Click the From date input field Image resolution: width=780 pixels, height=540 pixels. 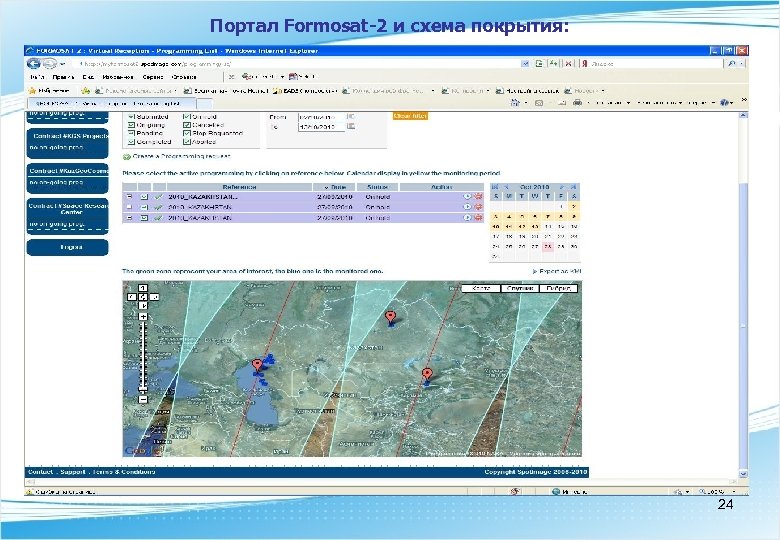pos(321,117)
